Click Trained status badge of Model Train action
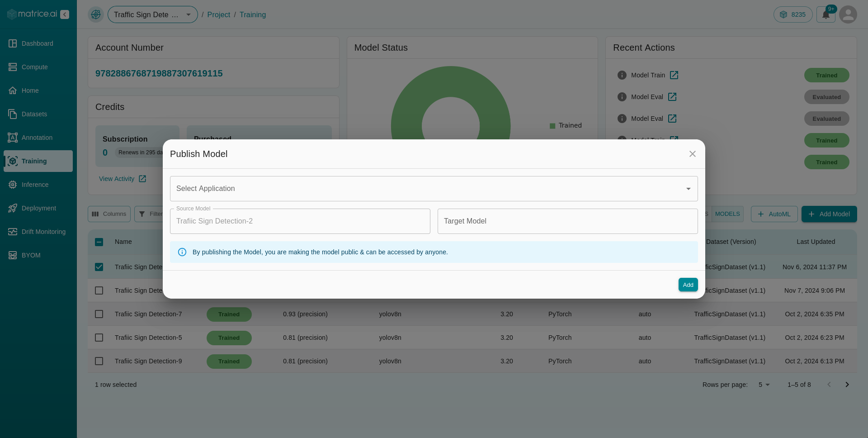Viewport: 868px width, 438px height. click(826, 75)
